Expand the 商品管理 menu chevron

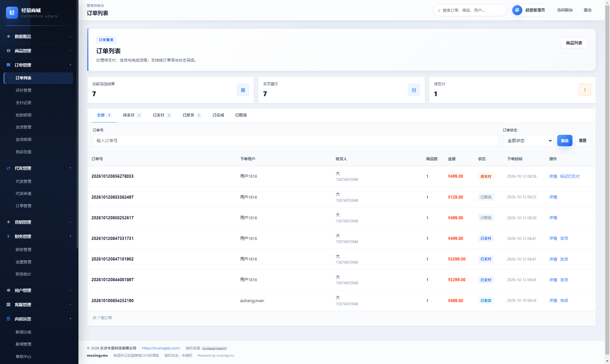pyautogui.click(x=70, y=51)
